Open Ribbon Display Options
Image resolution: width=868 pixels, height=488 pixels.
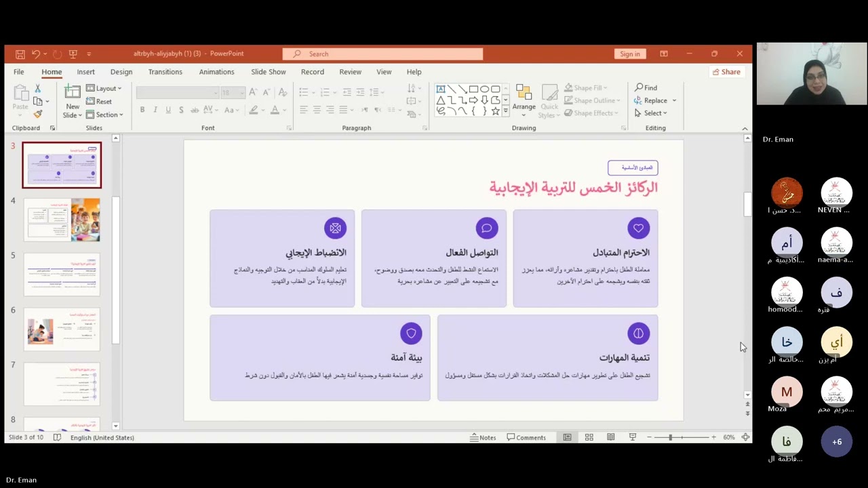click(x=664, y=54)
